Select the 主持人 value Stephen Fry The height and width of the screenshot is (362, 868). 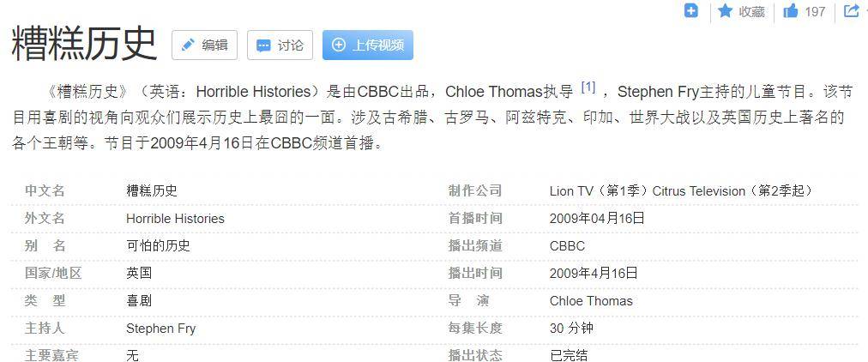click(161, 329)
